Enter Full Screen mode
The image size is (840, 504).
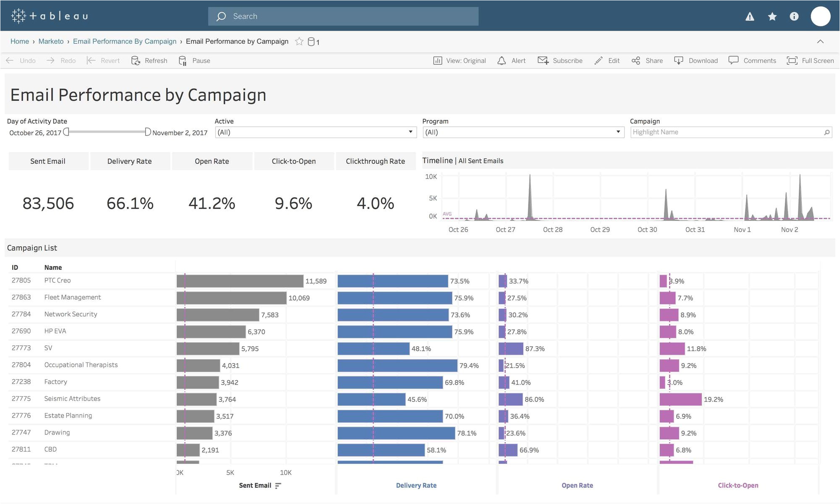click(810, 60)
